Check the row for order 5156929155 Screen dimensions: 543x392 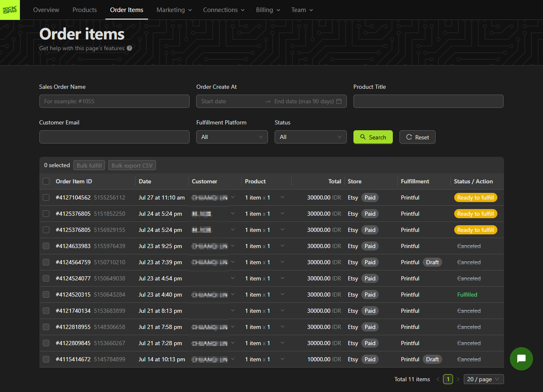pyautogui.click(x=46, y=230)
